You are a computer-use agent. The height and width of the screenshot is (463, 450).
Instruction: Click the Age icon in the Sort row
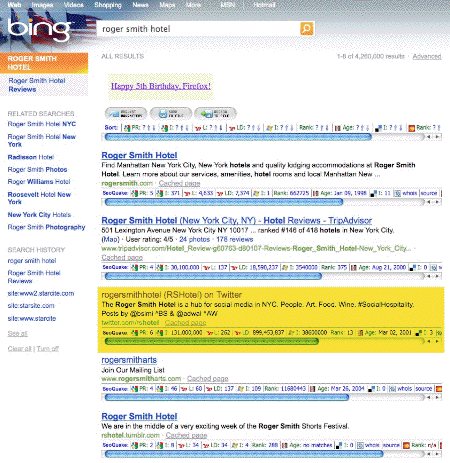point(338,128)
